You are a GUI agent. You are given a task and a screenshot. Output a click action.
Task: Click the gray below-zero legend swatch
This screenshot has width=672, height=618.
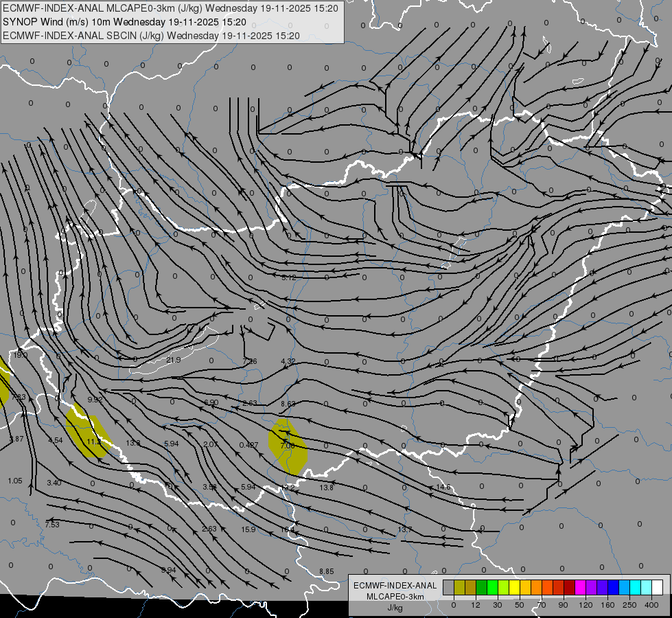[x=449, y=588]
